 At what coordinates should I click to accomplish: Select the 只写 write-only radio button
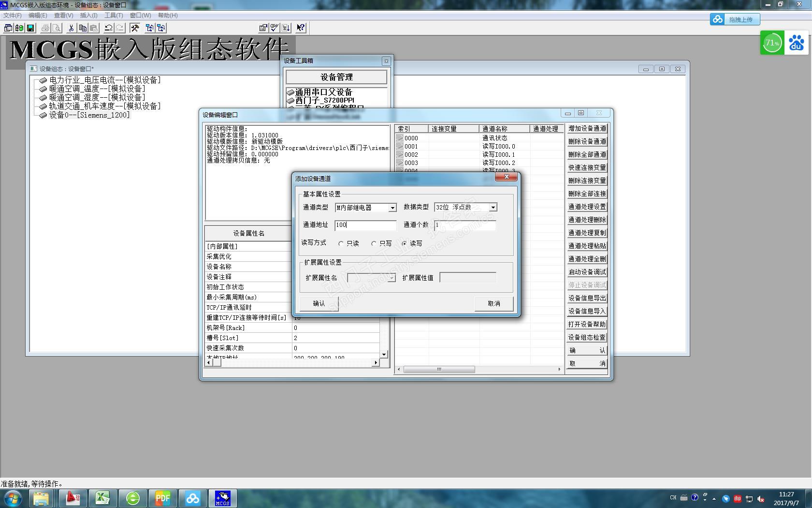374,243
